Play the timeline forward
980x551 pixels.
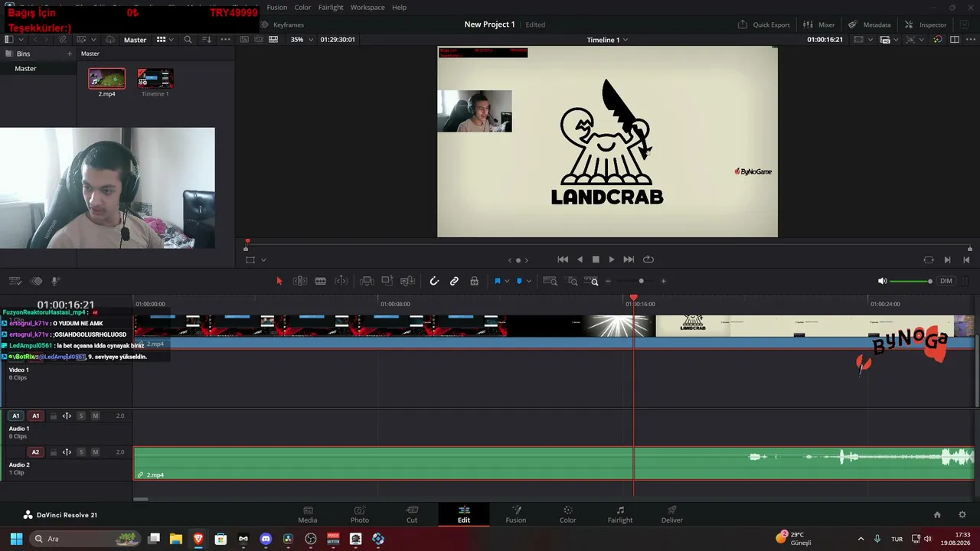611,259
